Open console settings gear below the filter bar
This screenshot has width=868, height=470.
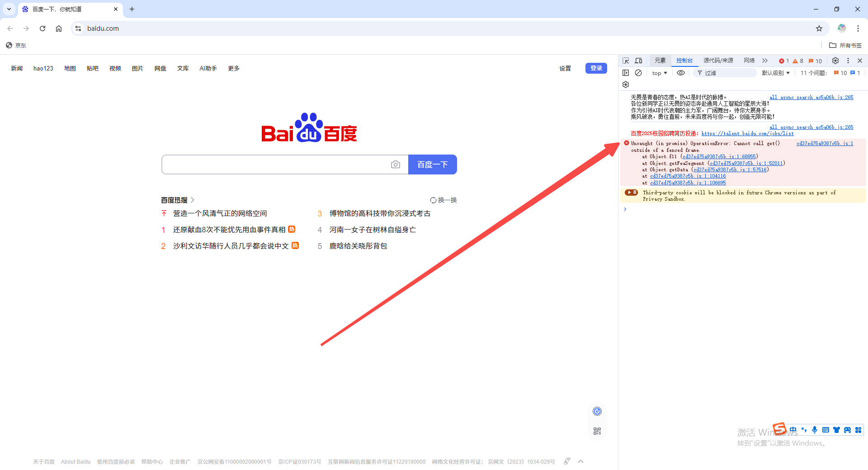626,85
